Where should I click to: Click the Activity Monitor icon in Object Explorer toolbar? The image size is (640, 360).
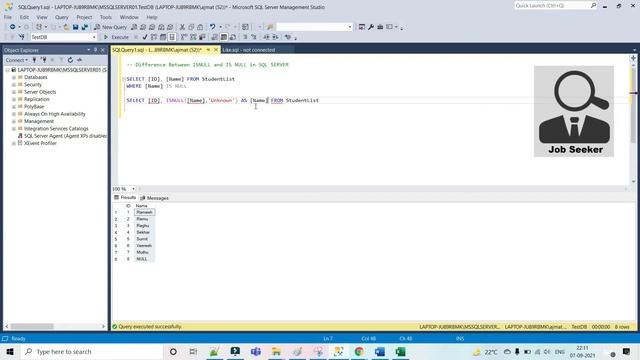click(x=79, y=60)
